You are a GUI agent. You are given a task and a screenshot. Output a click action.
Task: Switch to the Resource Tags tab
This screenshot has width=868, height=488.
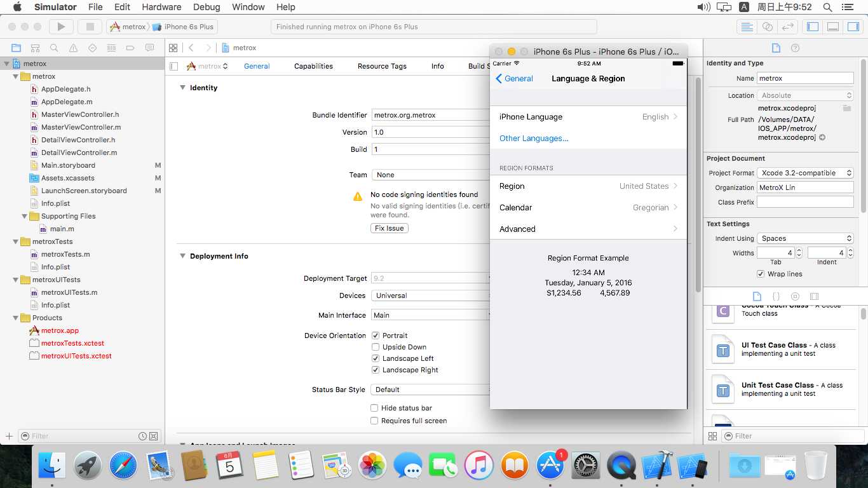click(382, 66)
